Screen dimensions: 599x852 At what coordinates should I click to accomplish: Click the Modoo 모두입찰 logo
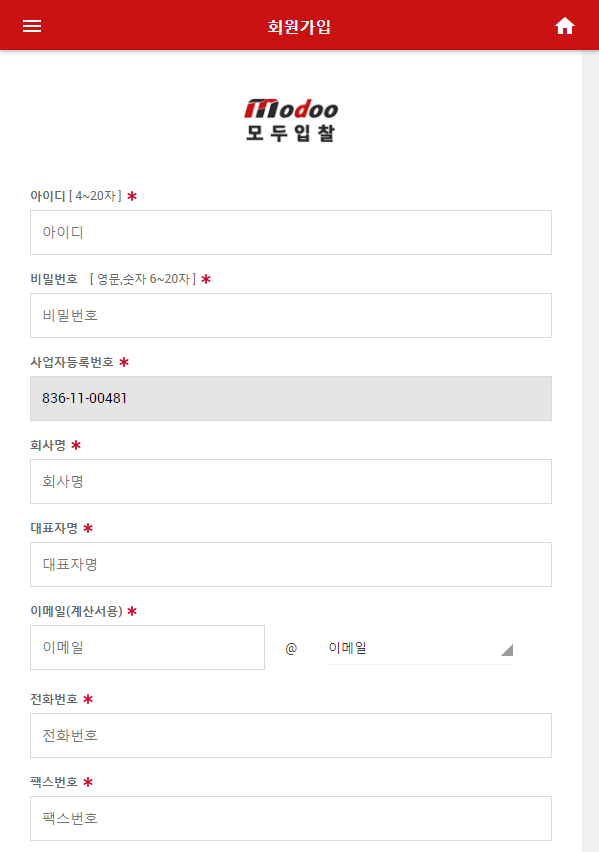pos(291,120)
